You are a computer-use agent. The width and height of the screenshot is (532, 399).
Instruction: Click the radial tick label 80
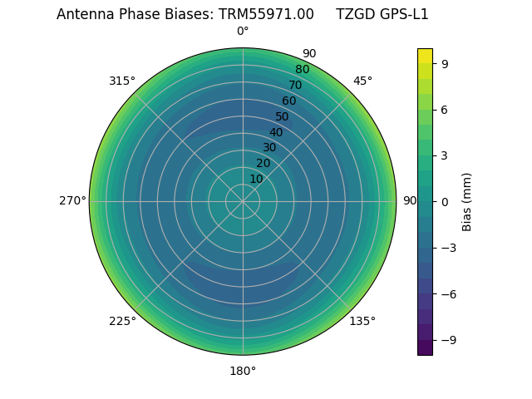click(303, 69)
